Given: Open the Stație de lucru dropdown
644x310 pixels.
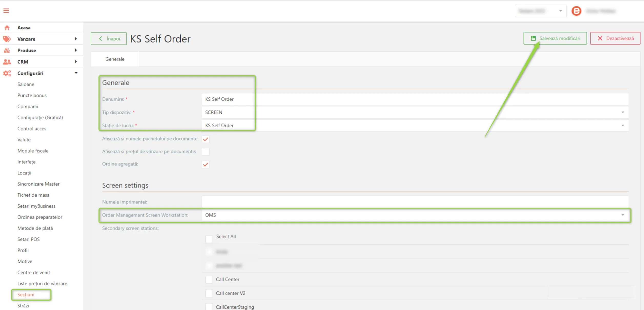Looking at the screenshot, I should tap(415, 125).
